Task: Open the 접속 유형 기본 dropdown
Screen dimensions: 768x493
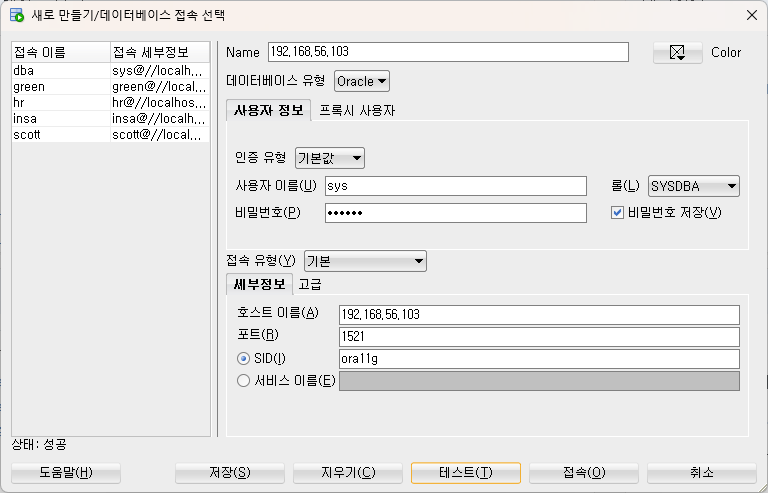Action: 365,261
